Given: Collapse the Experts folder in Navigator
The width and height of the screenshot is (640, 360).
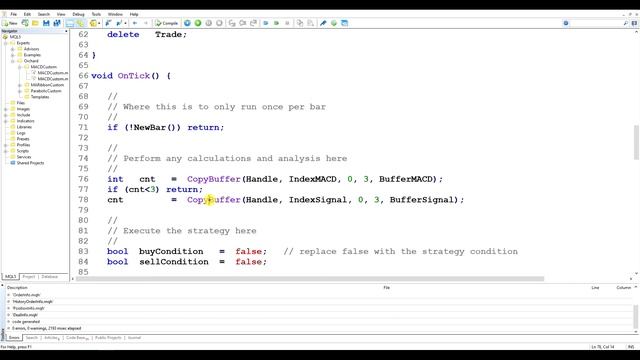Looking at the screenshot, I should pyautogui.click(x=6, y=43).
